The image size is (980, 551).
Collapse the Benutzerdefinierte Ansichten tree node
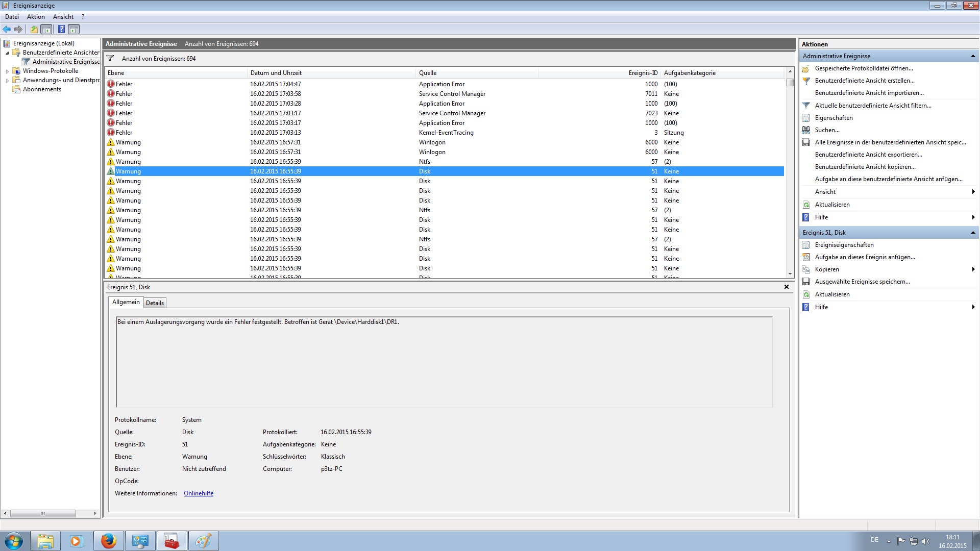[7, 53]
